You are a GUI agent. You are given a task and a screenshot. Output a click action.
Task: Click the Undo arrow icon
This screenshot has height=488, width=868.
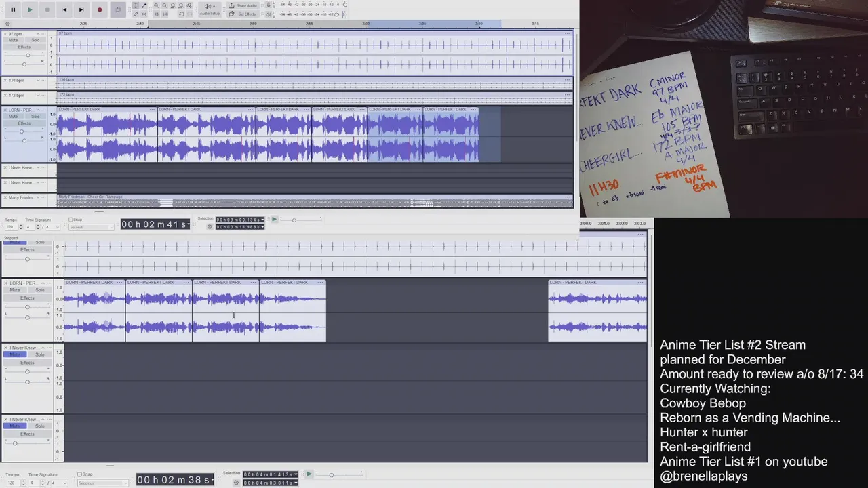click(x=181, y=14)
